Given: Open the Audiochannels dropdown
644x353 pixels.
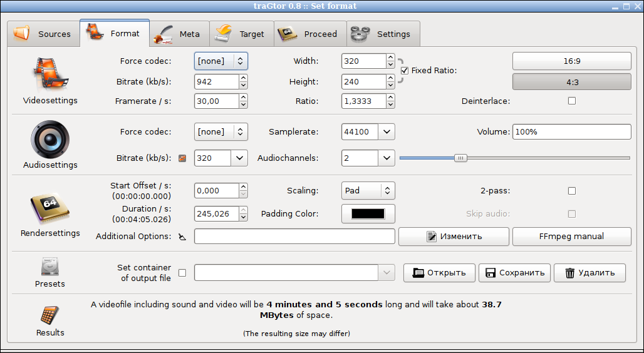Looking at the screenshot, I should click(x=387, y=158).
